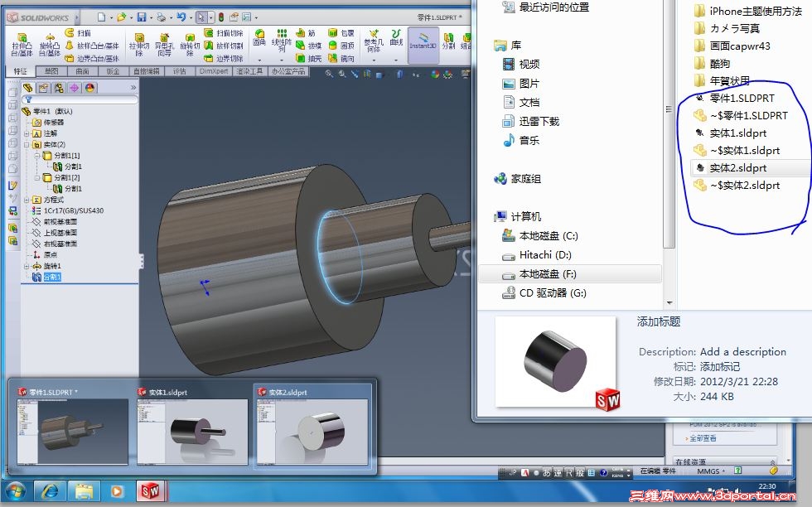
Task: Select the Extruded Boss/Base (拉伸凸台/基体) tool
Action: (x=22, y=45)
